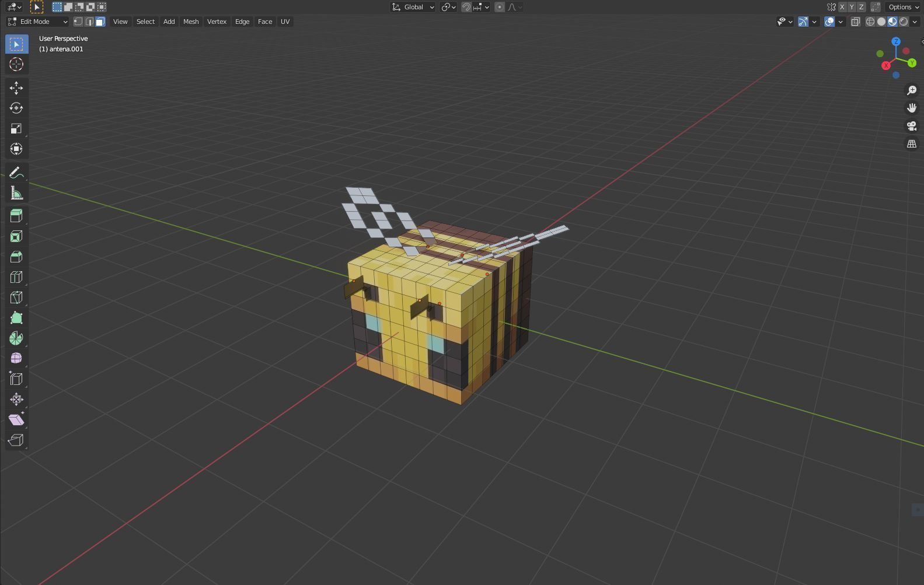Viewport: 924px width, 585px height.
Task: Activate the Loop Cut tool
Action: coord(16,277)
